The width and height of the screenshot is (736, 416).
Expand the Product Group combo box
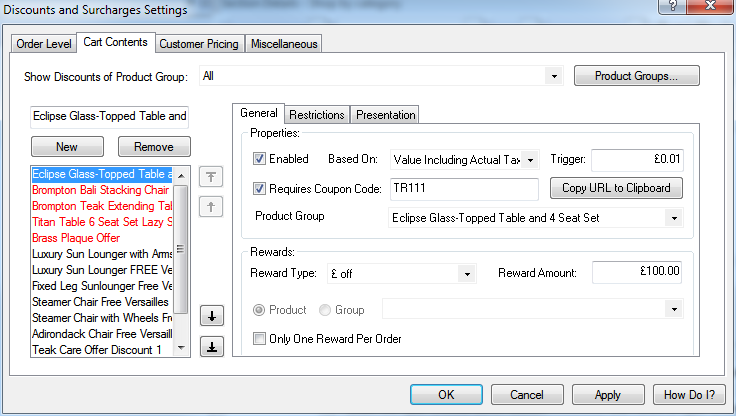point(675,217)
